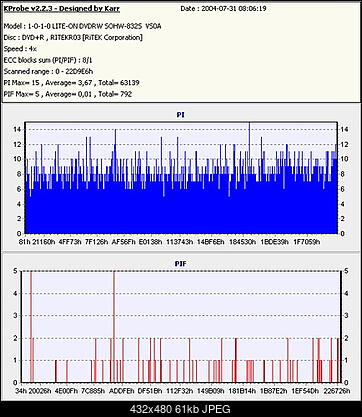Select the Date 2004-07-31 08:06:19 text
The height and width of the screenshot is (417, 362).
coord(223,9)
